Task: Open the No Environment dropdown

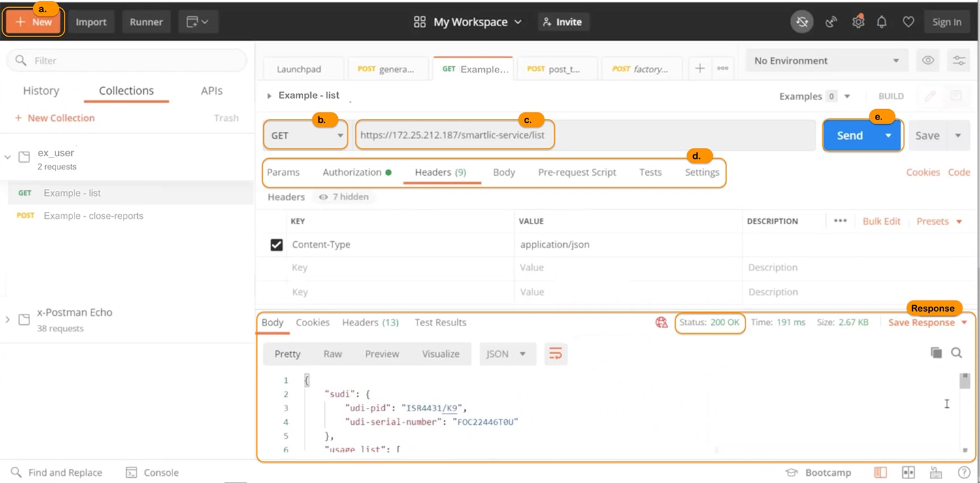Action: (826, 61)
